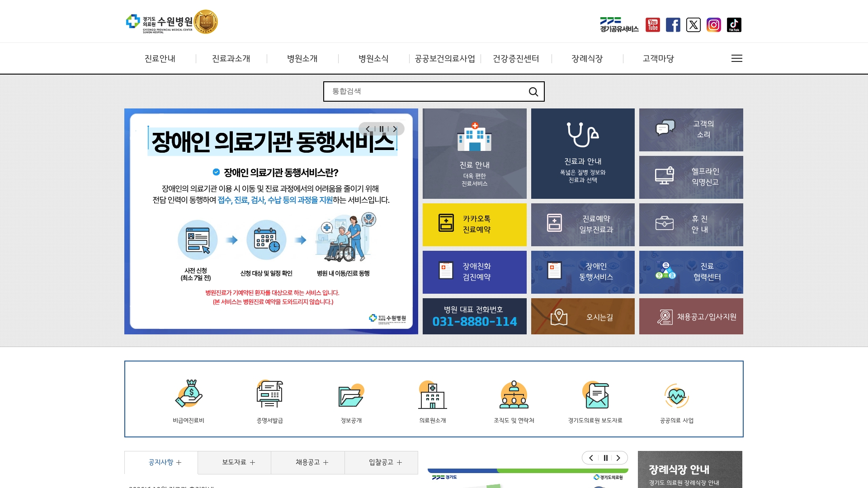Open the 카카오톡 진료예약 tile
The width and height of the screenshot is (868, 488).
pos(474,225)
